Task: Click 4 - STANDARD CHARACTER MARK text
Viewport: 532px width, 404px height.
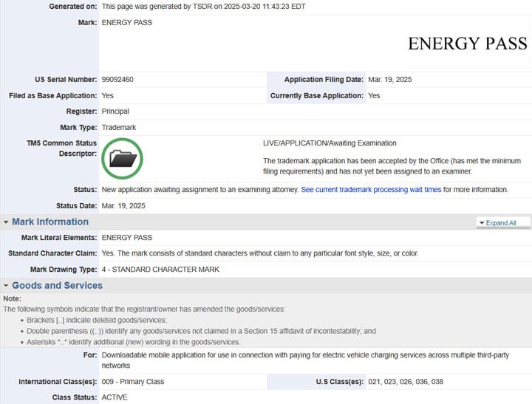Action: click(x=160, y=270)
